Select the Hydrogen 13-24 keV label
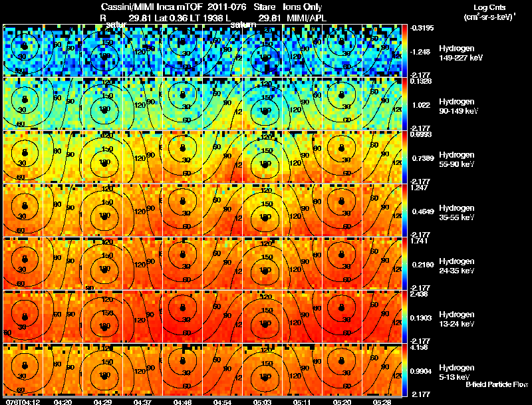 coord(457,319)
